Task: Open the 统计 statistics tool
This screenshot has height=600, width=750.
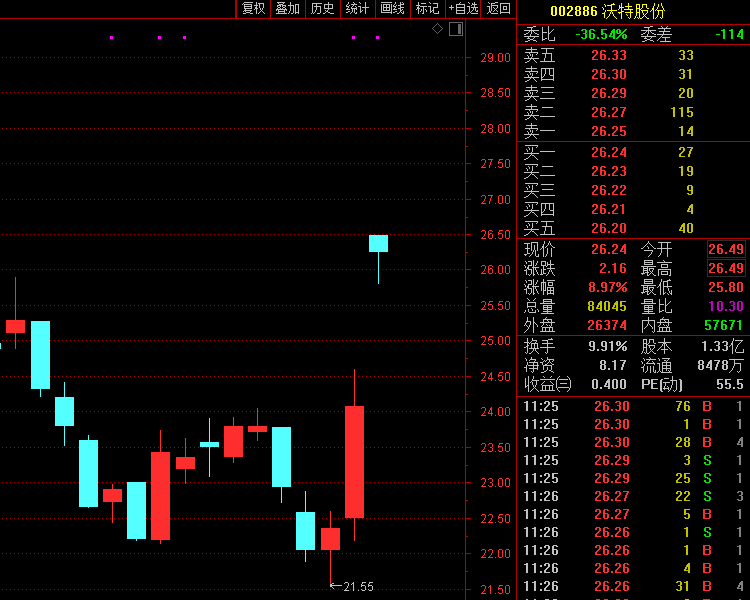Action: [357, 9]
